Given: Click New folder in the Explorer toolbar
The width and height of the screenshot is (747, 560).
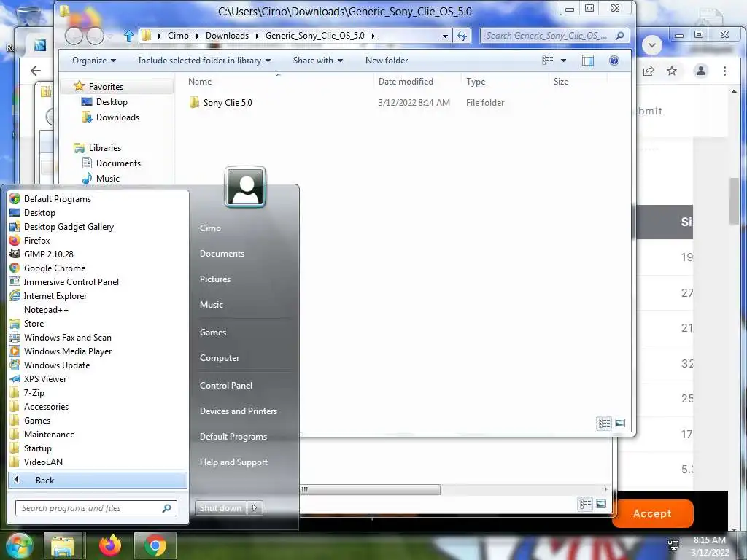Looking at the screenshot, I should coord(387,61).
